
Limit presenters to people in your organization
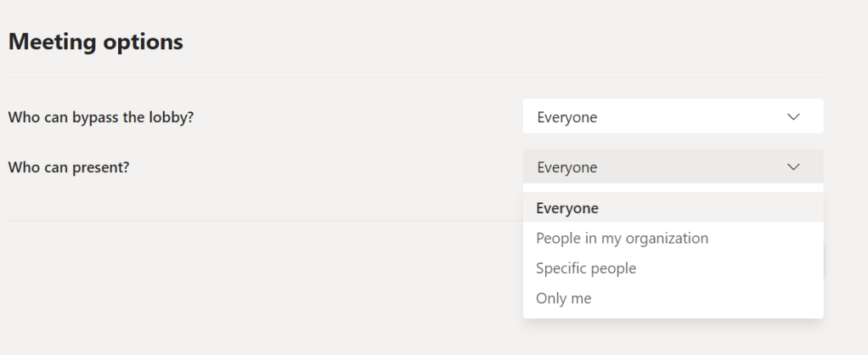click(622, 239)
